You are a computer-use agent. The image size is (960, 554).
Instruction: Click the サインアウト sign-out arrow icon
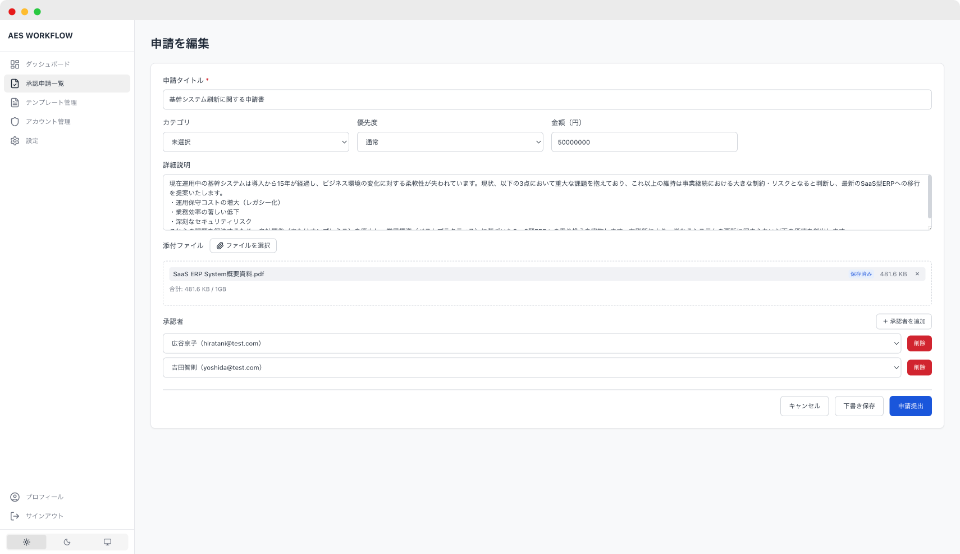[15, 516]
